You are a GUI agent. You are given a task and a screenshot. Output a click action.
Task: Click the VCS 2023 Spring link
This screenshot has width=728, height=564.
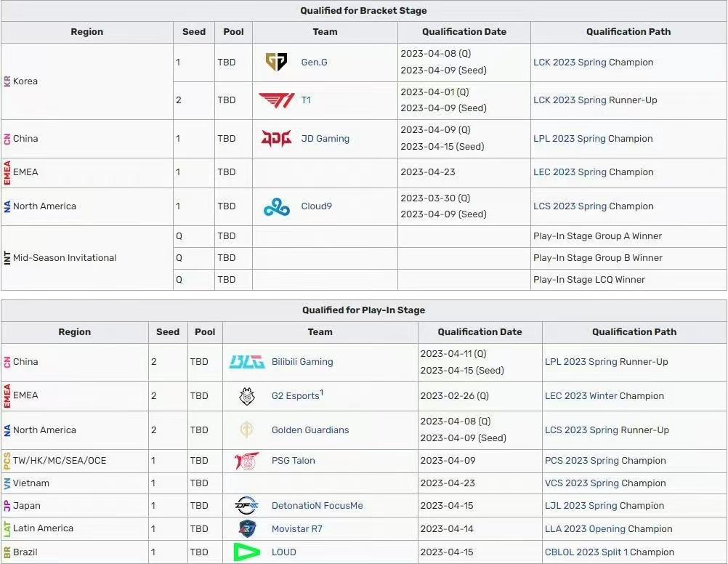pyautogui.click(x=575, y=483)
